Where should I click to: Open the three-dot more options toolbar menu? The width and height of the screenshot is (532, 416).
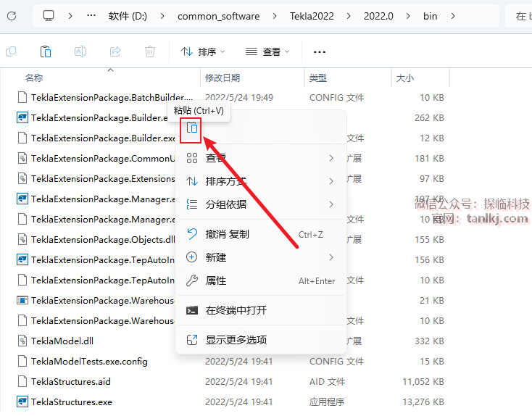click(x=319, y=52)
